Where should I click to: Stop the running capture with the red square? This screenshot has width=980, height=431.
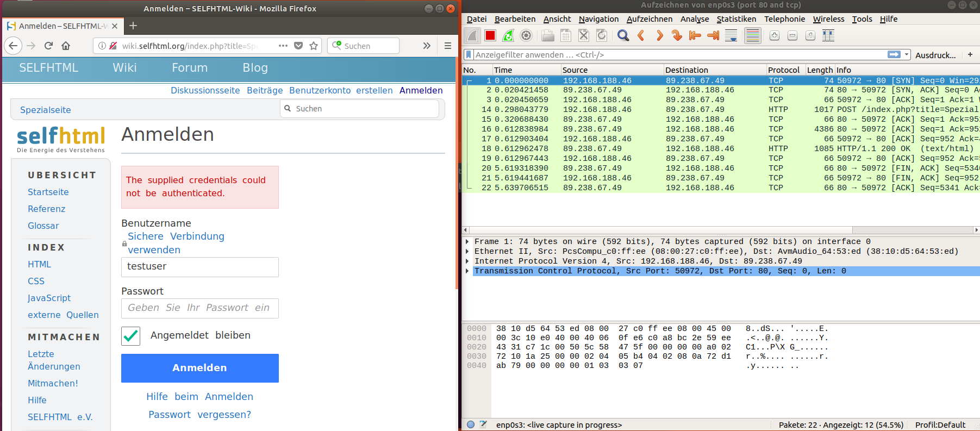[x=490, y=36]
